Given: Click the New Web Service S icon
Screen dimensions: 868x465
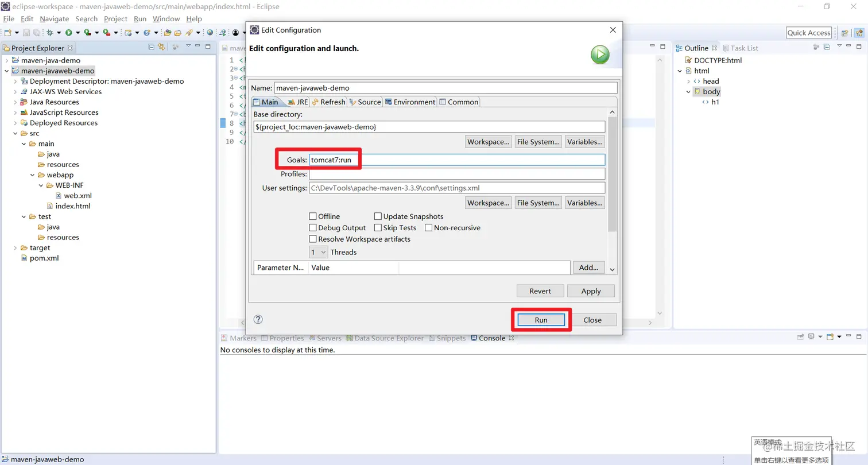Looking at the screenshot, I should [x=147, y=33].
